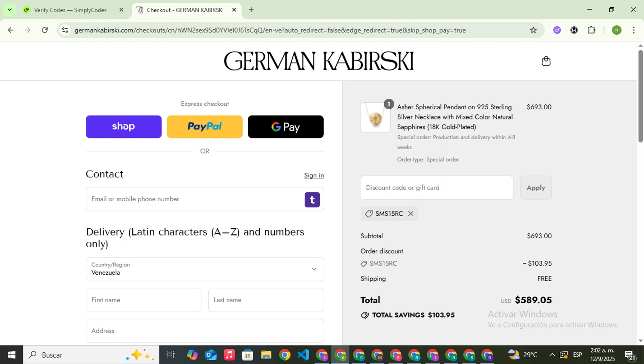Open the weather widget showing 29°C
This screenshot has height=364, width=644.
point(523,355)
